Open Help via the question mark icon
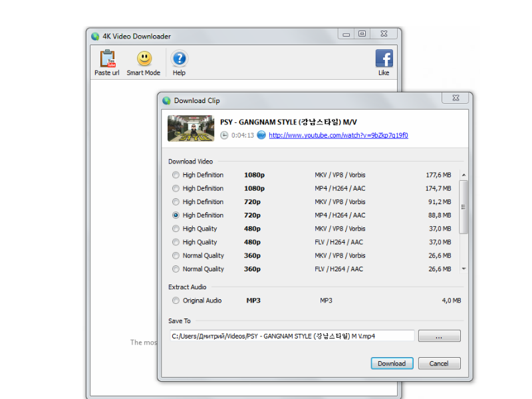Image resolution: width=532 pixels, height=399 pixels. pyautogui.click(x=179, y=59)
